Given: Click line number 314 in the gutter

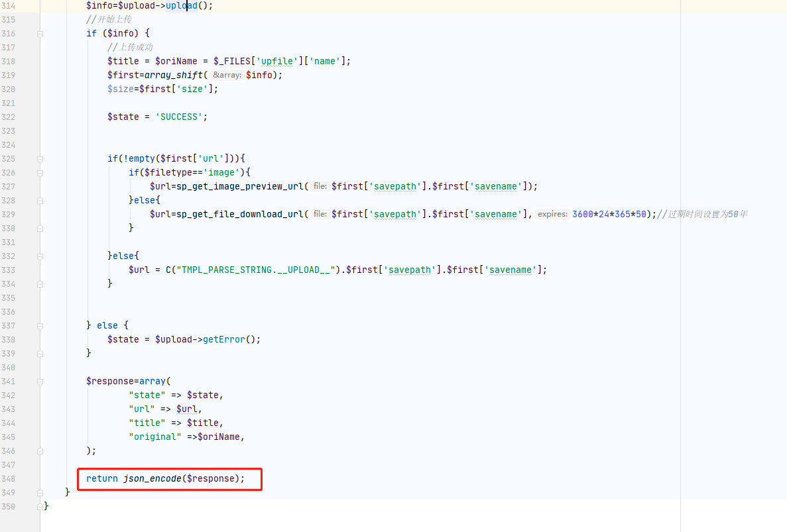Looking at the screenshot, I should [9, 6].
